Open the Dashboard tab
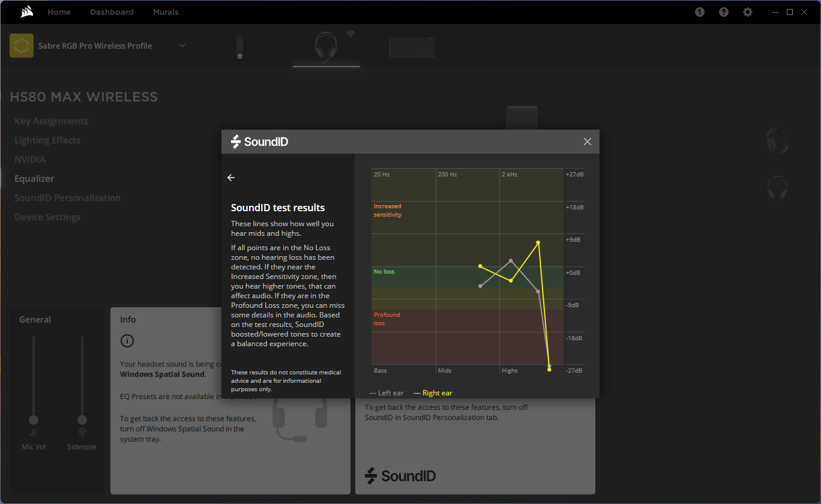Image resolution: width=821 pixels, height=504 pixels. pyautogui.click(x=112, y=12)
